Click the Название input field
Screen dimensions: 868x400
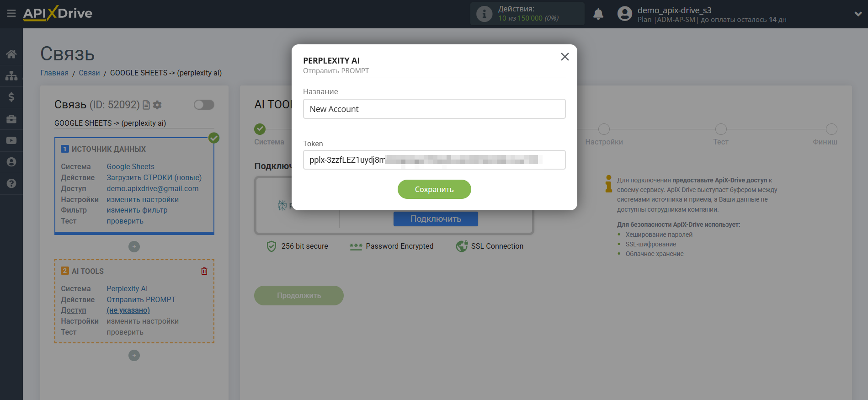tap(434, 109)
